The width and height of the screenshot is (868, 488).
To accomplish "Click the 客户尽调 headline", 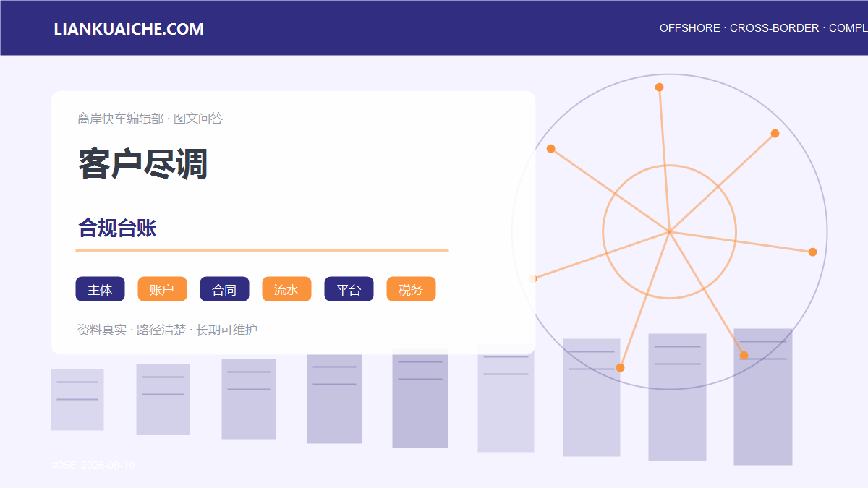I will pyautogui.click(x=143, y=164).
